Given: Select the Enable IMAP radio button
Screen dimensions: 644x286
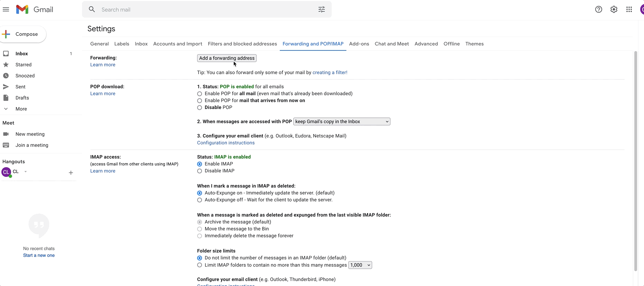Looking at the screenshot, I should [200, 164].
